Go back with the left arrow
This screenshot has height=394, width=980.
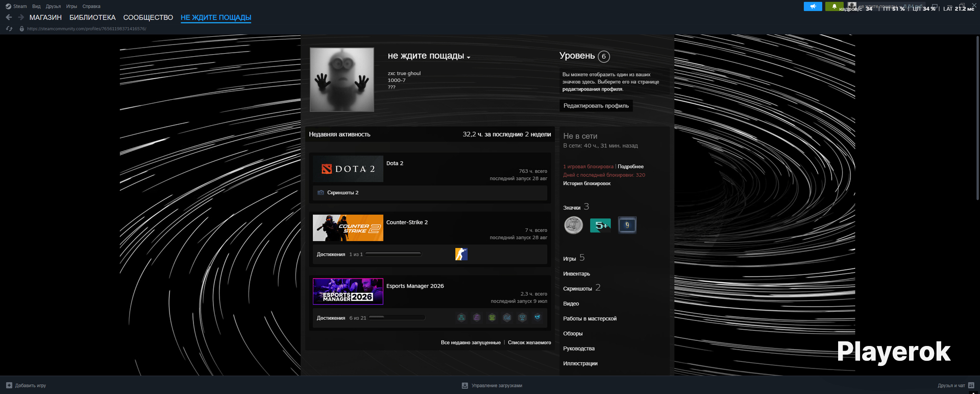[x=9, y=17]
